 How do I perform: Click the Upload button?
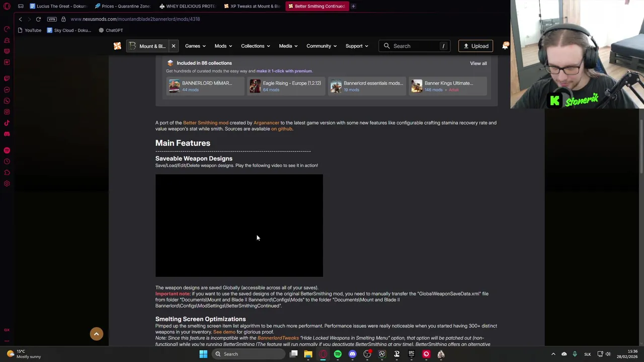[x=475, y=46]
